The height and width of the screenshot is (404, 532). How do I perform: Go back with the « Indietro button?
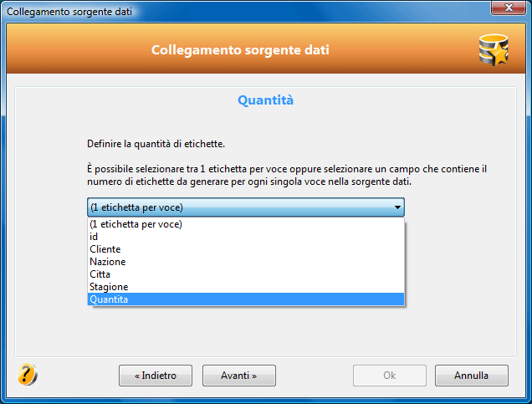(156, 376)
